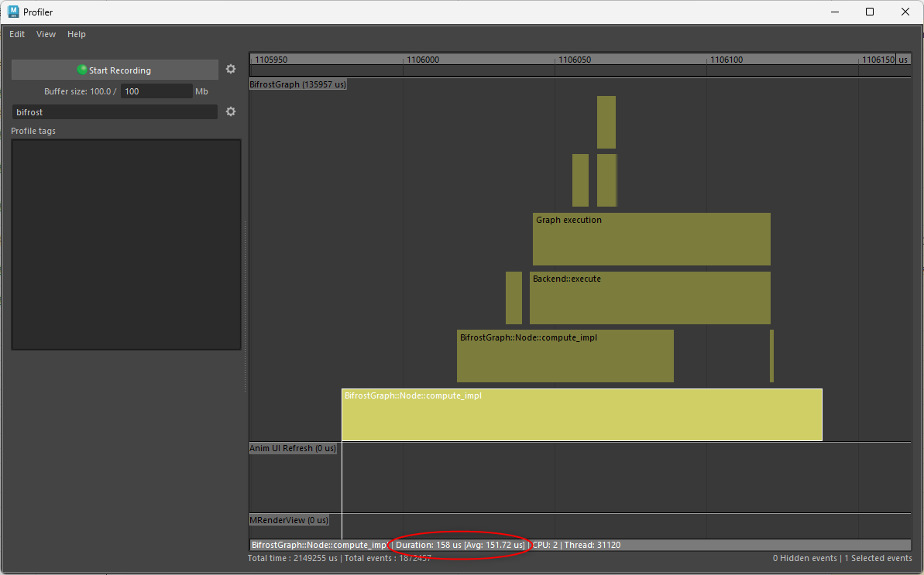
Task: Click the Maya Profiler window icon
Action: point(13,12)
